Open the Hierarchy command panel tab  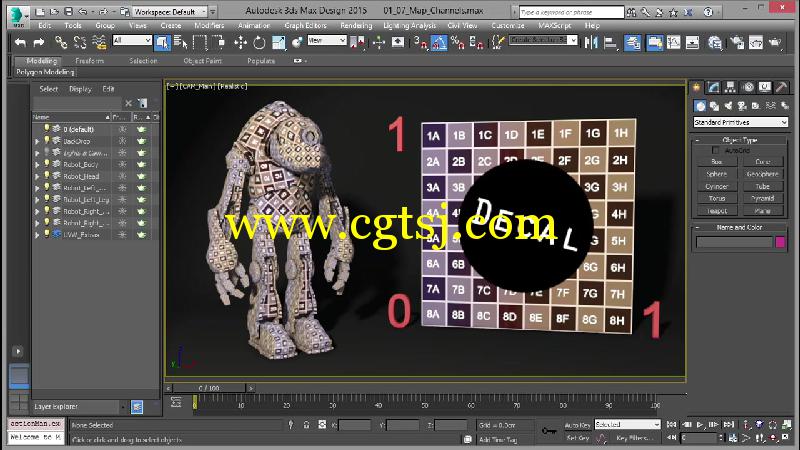730,87
